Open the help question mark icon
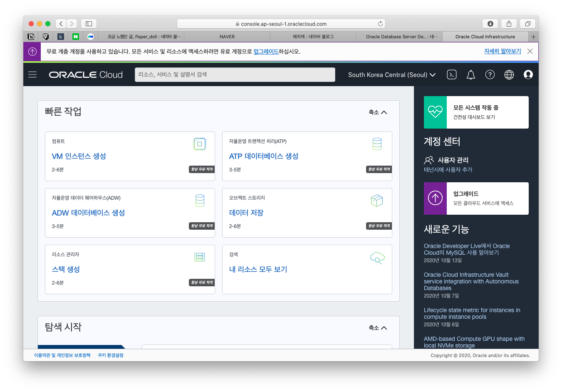Viewport: 562px width, 392px height. (x=490, y=74)
